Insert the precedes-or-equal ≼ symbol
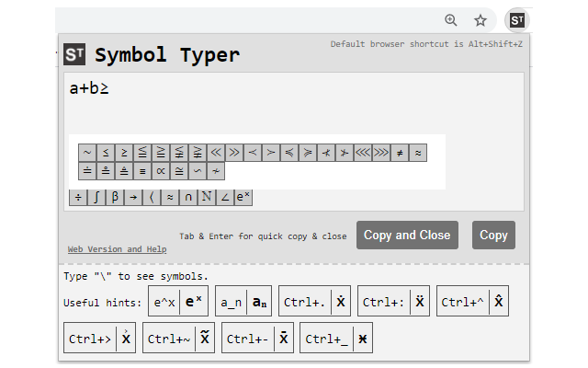The height and width of the screenshot is (368, 588). click(289, 153)
